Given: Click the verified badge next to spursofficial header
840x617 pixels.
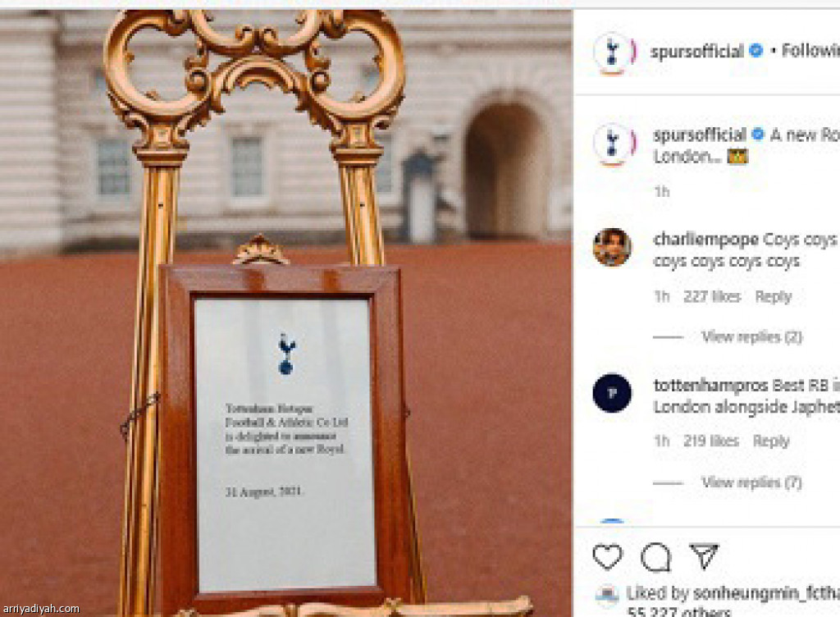Looking at the screenshot, I should coord(756,51).
